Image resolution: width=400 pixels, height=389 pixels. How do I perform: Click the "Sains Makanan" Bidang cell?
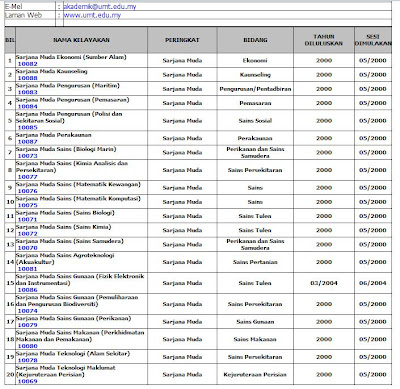click(x=255, y=339)
